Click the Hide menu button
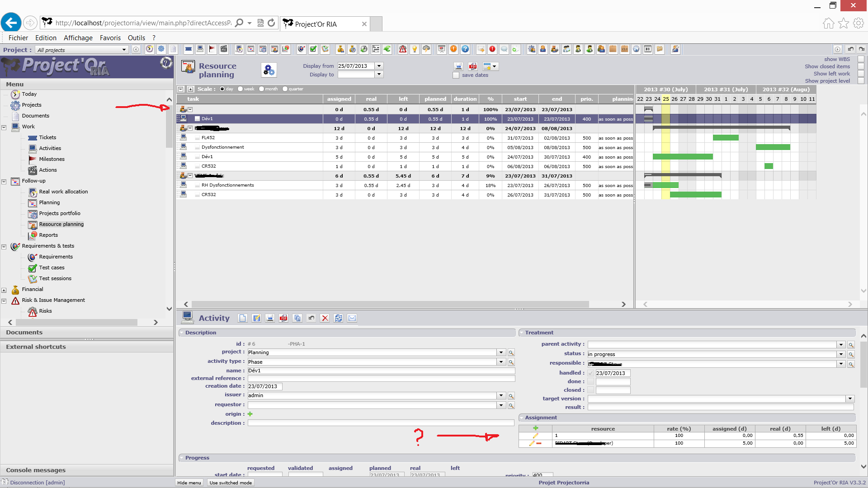This screenshot has width=868, height=488. pyautogui.click(x=189, y=483)
